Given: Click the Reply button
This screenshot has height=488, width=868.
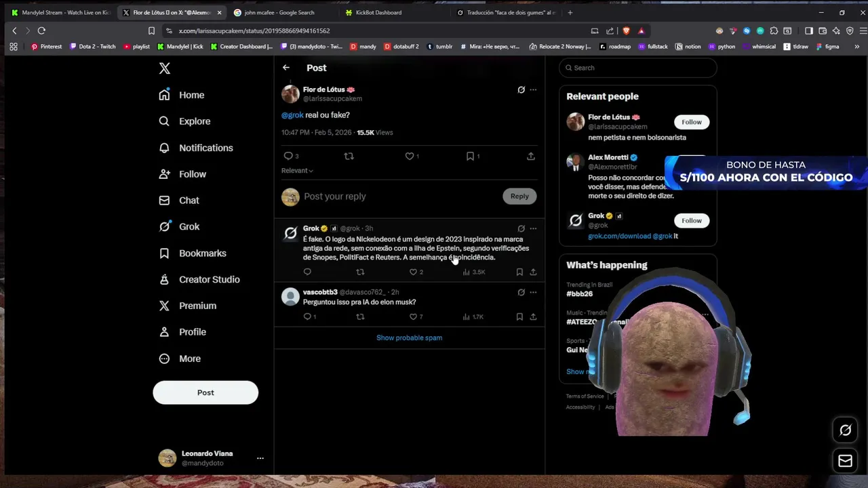Looking at the screenshot, I should (x=519, y=196).
